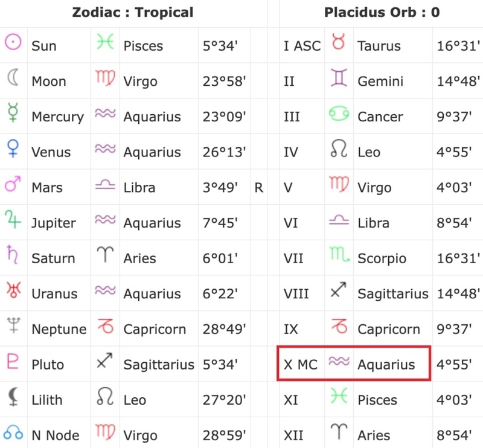483x448 pixels.
Task: Click the green Jupiter glyph icon
Action: click(x=13, y=219)
